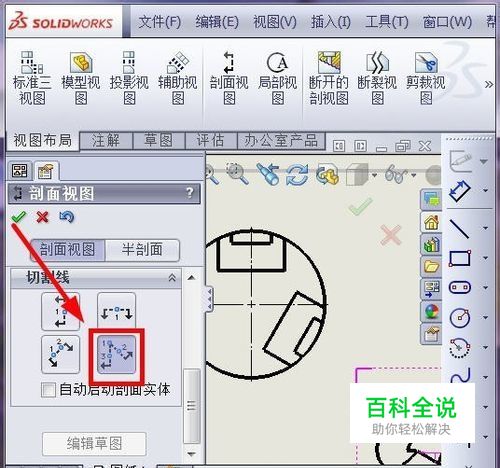Open the Line tool dropdown arrow

point(486,228)
